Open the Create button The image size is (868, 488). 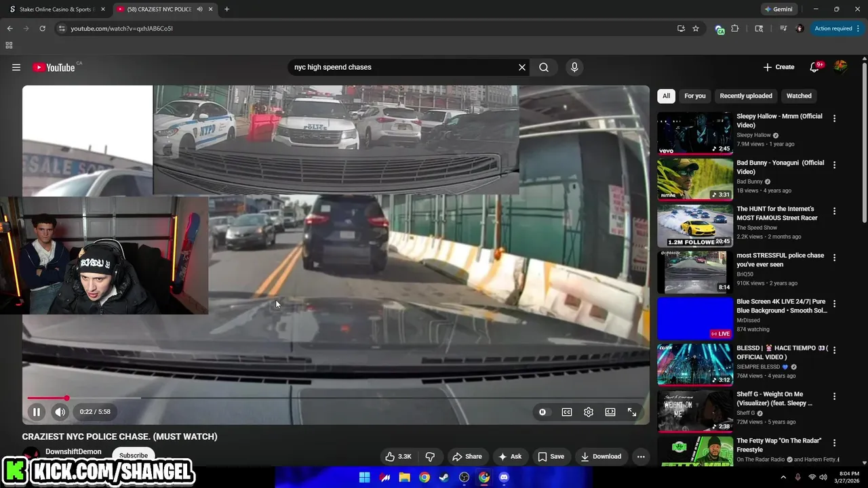[778, 67]
